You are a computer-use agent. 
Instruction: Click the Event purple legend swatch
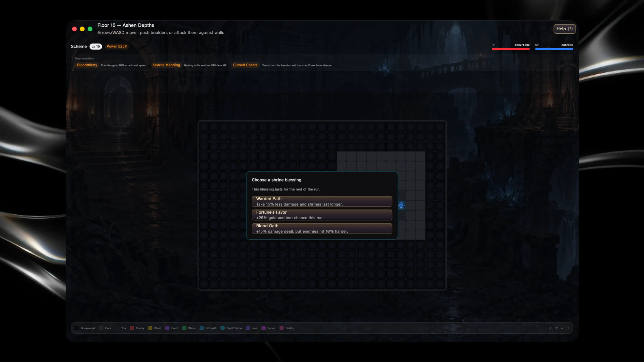[167, 328]
